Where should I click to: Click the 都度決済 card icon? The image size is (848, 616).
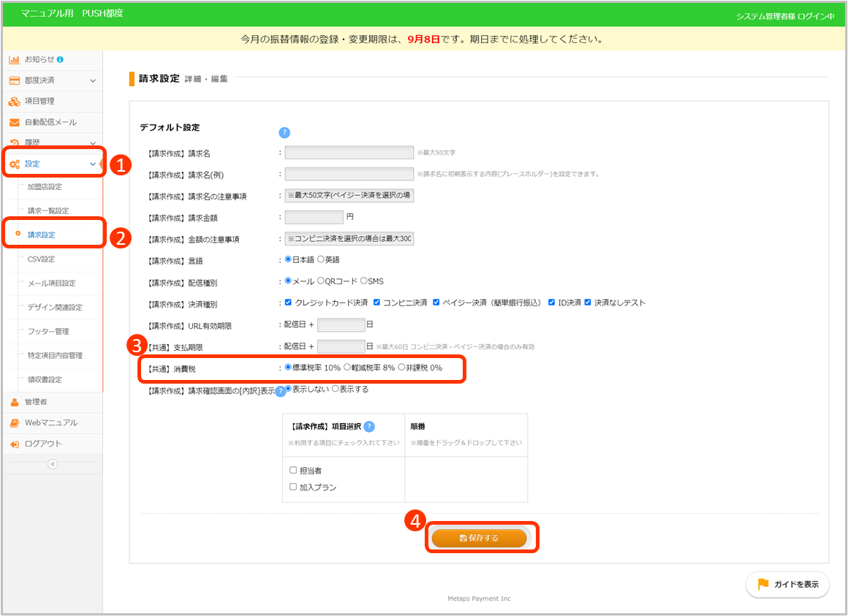click(14, 80)
